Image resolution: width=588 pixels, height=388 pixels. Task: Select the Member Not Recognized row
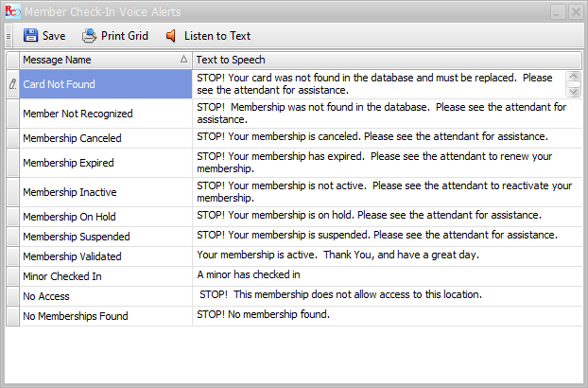294,114
